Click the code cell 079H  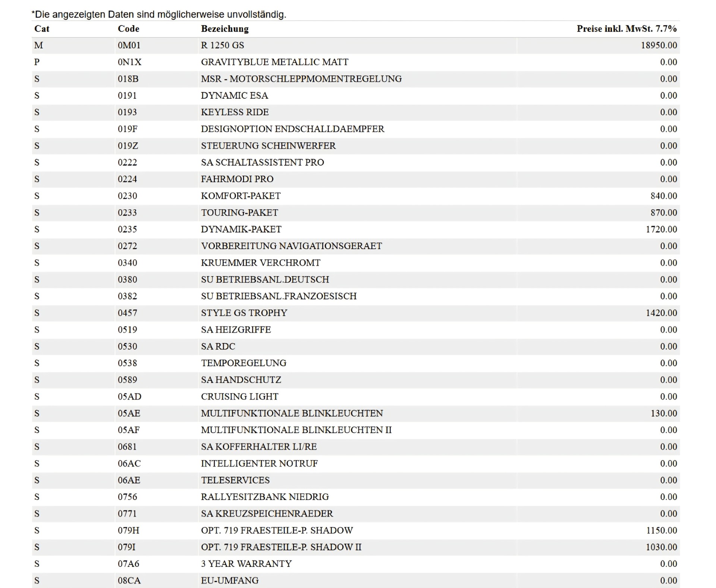pos(129,530)
